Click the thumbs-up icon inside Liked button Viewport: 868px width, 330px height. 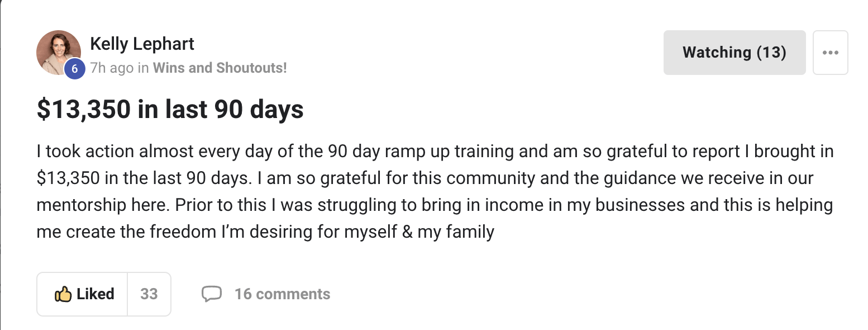tap(64, 294)
